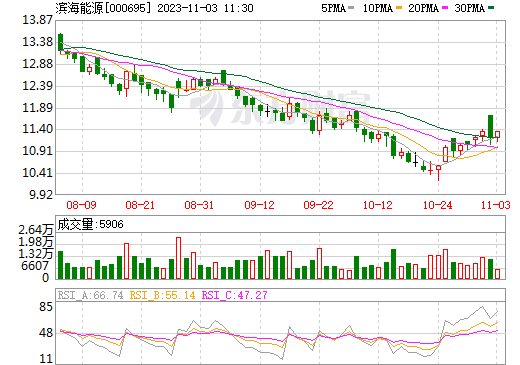Click the 10.41 price axis label
This screenshot has width=520, height=365.
point(37,173)
